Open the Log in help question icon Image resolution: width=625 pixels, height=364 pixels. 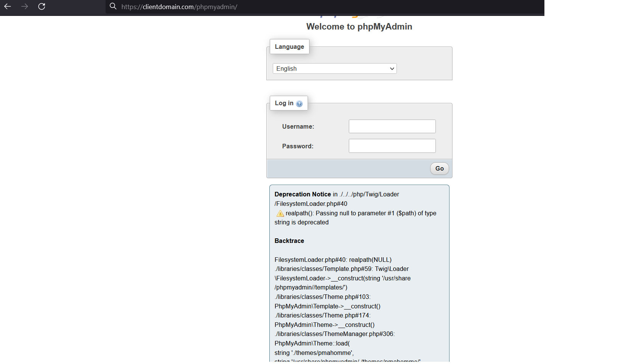tap(299, 104)
